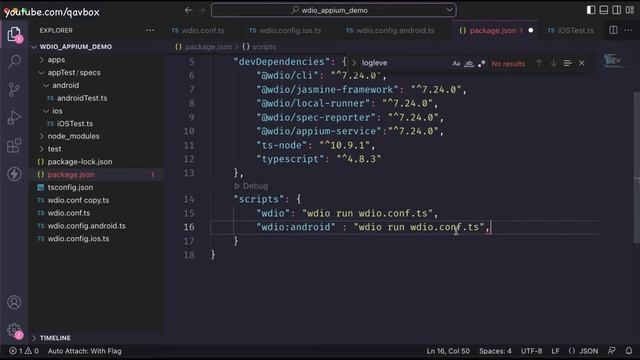Open editor more actions menu
Image resolution: width=640 pixels, height=360 pixels.
point(628,30)
